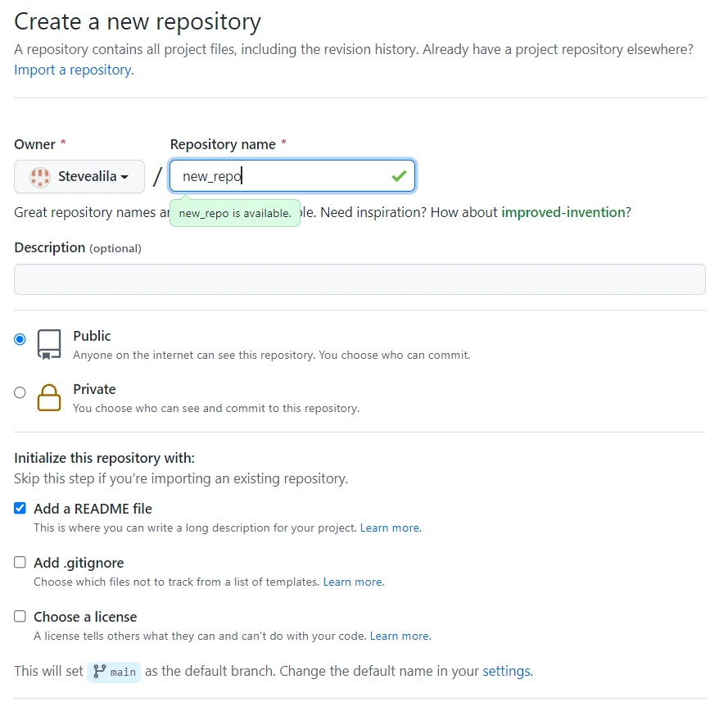Image resolution: width=728 pixels, height=702 pixels.
Task: Select the Public radio button
Action: coord(20,338)
